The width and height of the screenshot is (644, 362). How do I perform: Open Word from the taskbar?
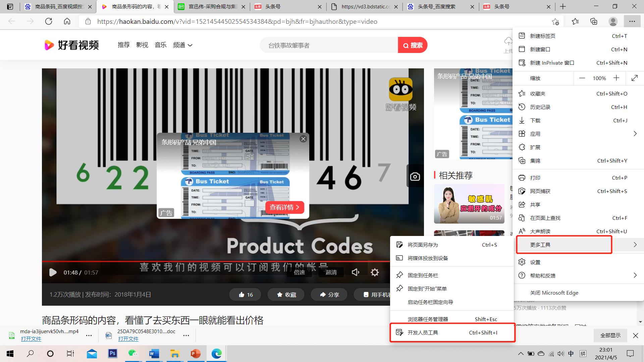[x=154, y=353]
